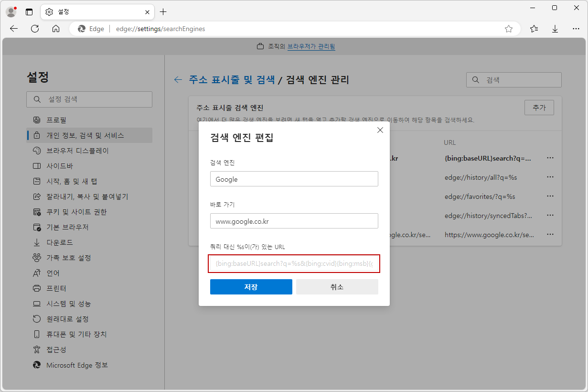
Task: Go to the home page icon
Action: (x=56, y=29)
